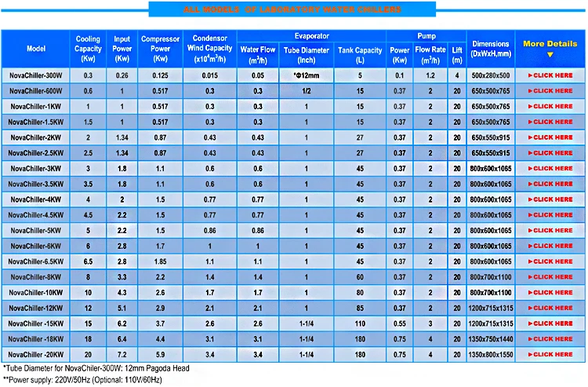Click CLICK HERE for NovaChiller-10KW
This screenshot has height=387, width=588.
coord(550,292)
